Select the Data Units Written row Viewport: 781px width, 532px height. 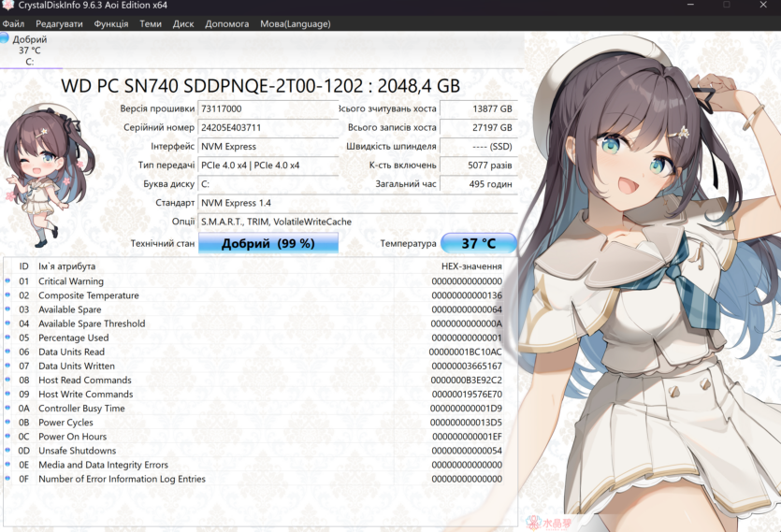coord(254,367)
